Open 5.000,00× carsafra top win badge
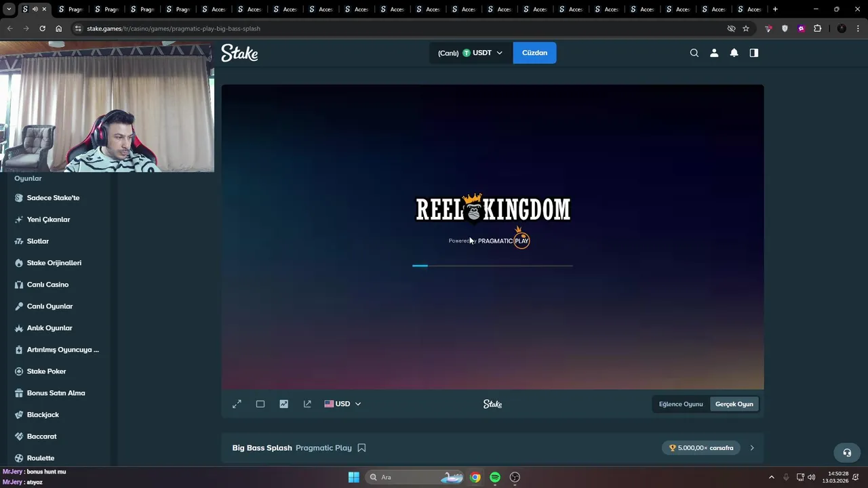868x488 pixels. pyautogui.click(x=701, y=448)
